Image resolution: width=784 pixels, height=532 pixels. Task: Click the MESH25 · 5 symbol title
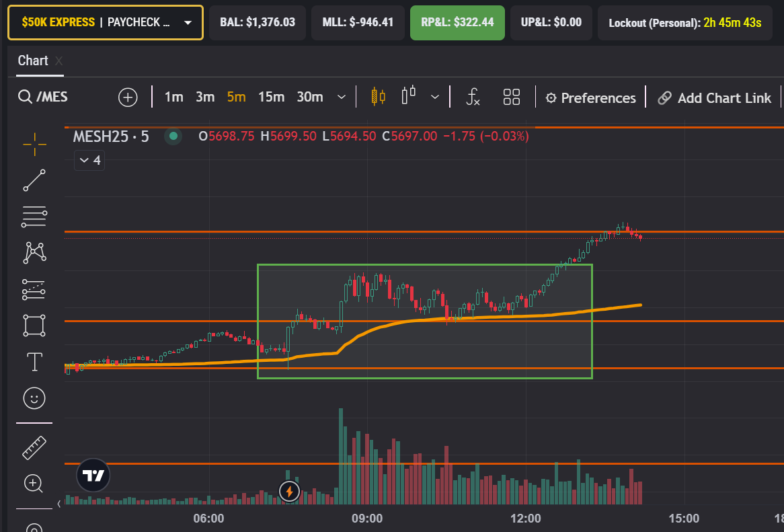(x=111, y=137)
